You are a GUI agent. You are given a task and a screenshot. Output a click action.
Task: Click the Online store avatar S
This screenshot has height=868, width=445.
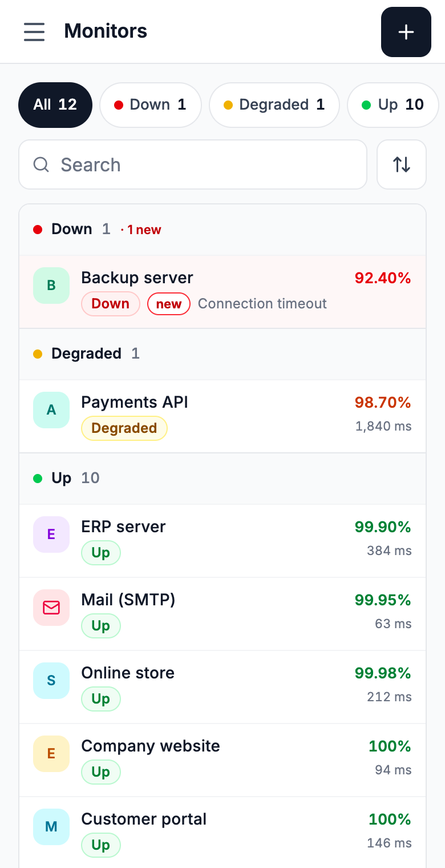point(51,681)
